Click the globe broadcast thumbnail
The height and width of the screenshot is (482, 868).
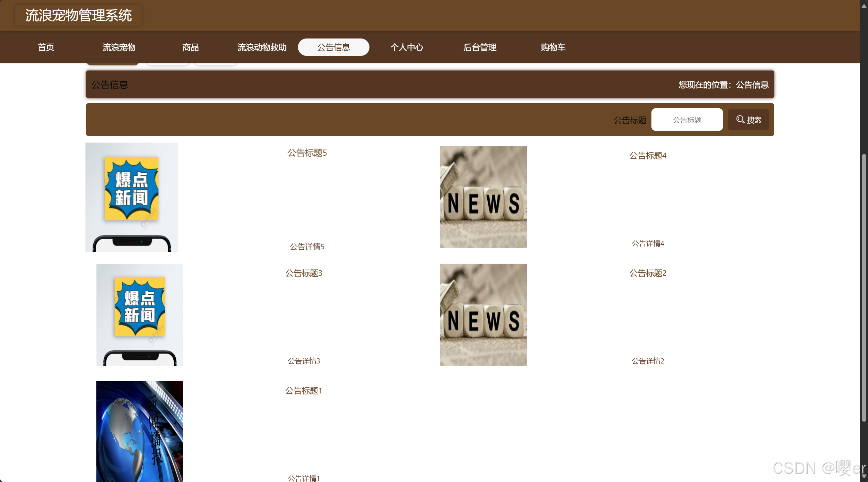pyautogui.click(x=140, y=431)
